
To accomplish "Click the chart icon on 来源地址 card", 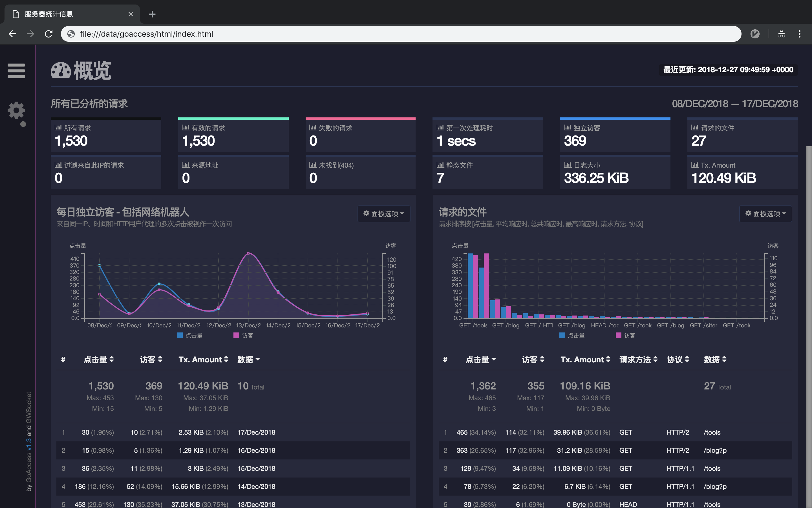I will click(x=186, y=165).
